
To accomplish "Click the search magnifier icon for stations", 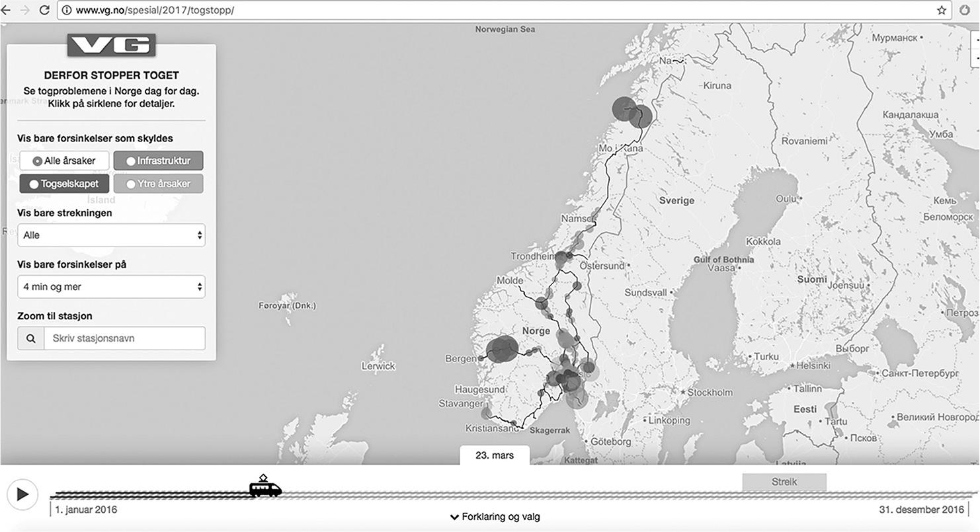I will coord(31,338).
